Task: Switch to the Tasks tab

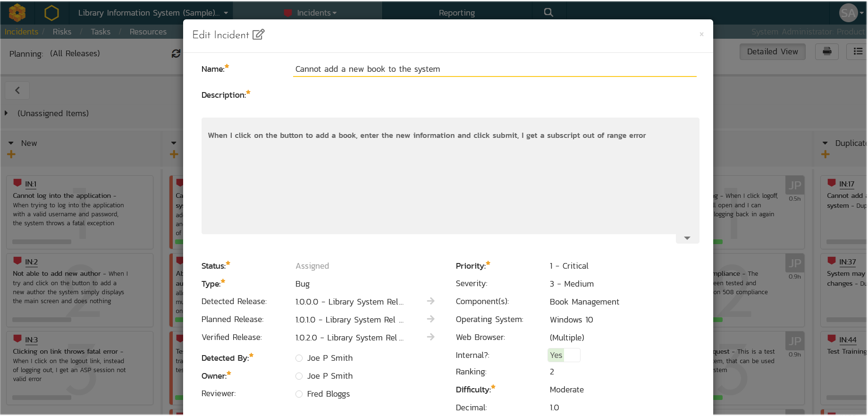Action: (x=100, y=32)
